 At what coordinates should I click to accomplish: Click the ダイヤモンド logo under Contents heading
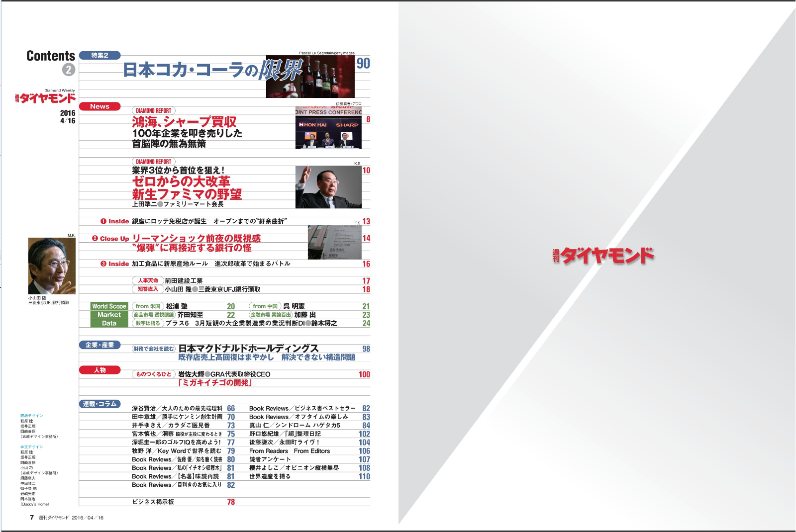click(45, 98)
